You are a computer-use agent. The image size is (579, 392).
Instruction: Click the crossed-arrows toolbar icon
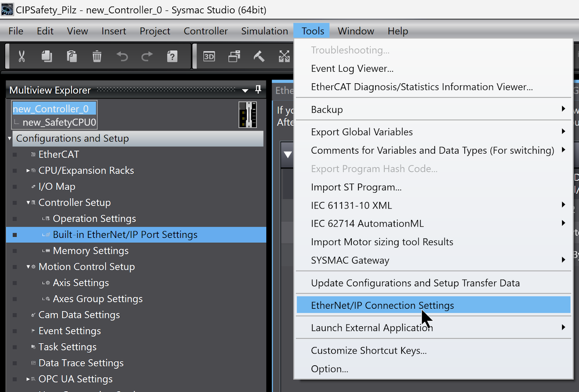pyautogui.click(x=284, y=56)
